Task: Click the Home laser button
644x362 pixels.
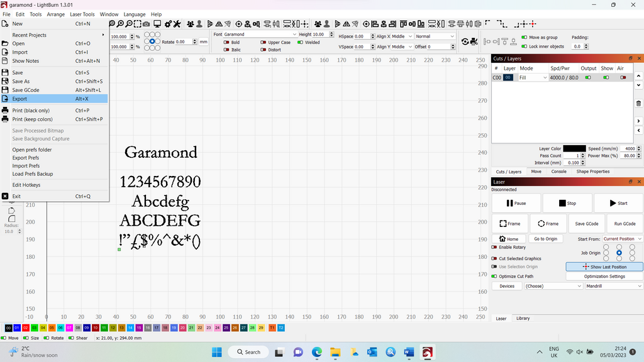Action: pos(509,239)
